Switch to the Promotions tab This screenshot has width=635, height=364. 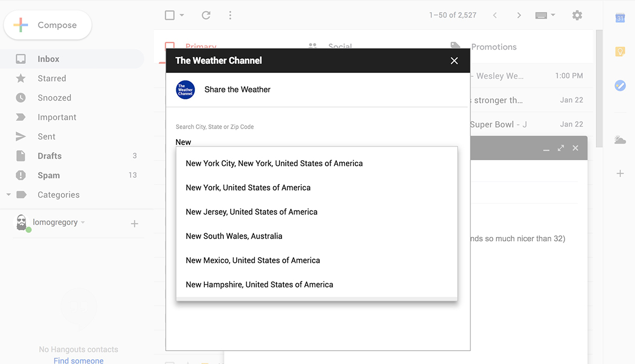pos(484,47)
